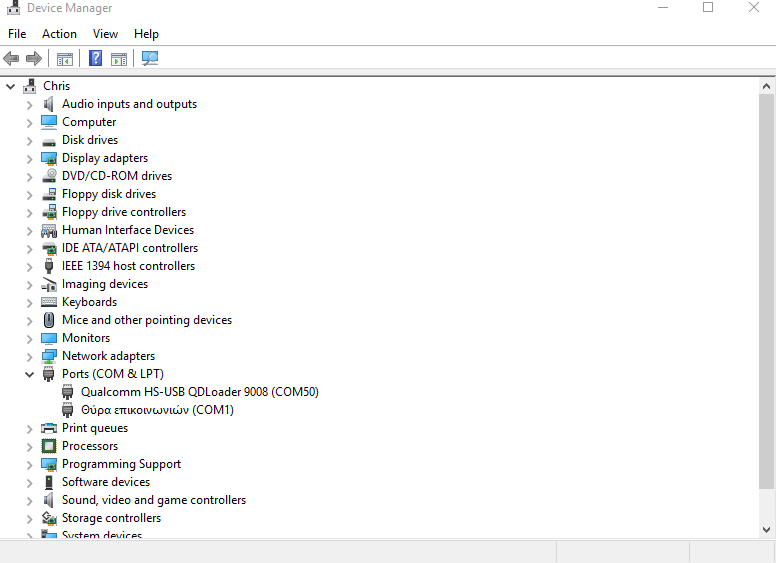Image resolution: width=776 pixels, height=563 pixels.
Task: Select the IEEE 1394 host controllers label
Action: click(x=128, y=266)
